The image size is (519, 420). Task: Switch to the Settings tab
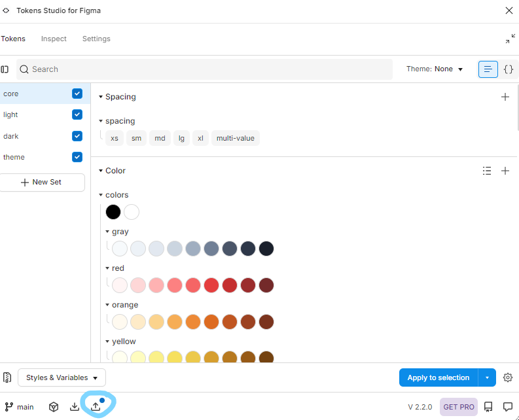tap(96, 39)
